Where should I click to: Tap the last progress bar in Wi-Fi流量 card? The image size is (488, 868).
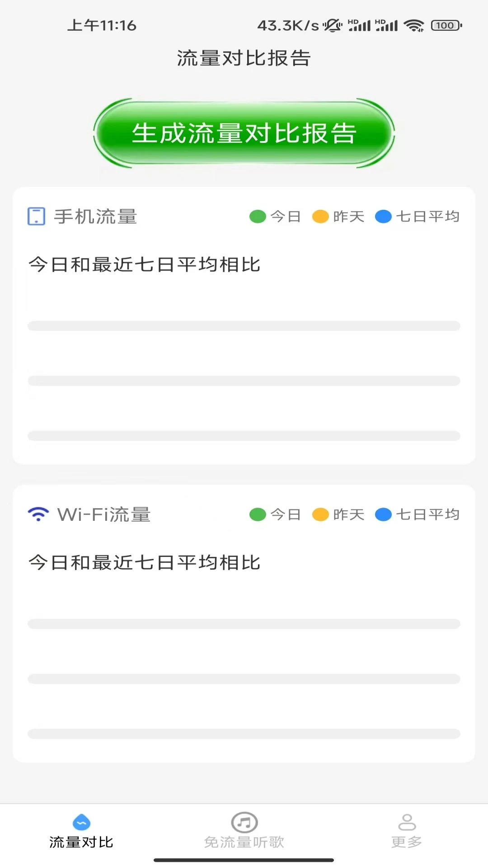[x=244, y=734]
